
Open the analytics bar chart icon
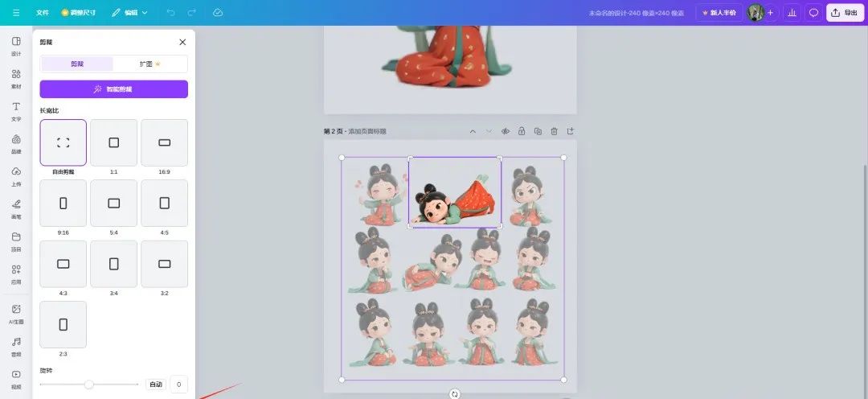[792, 12]
